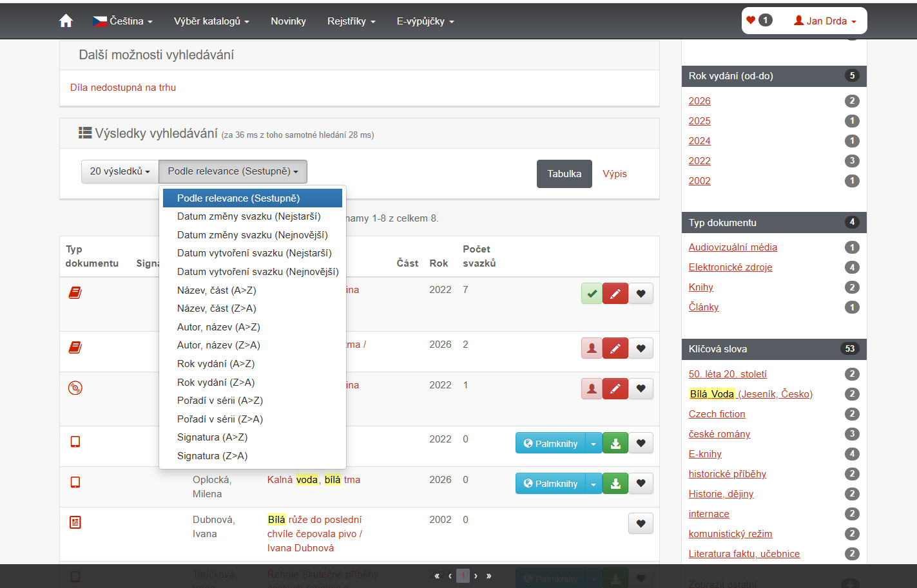
Task: Open favorites heart counter in header
Action: [x=759, y=21]
